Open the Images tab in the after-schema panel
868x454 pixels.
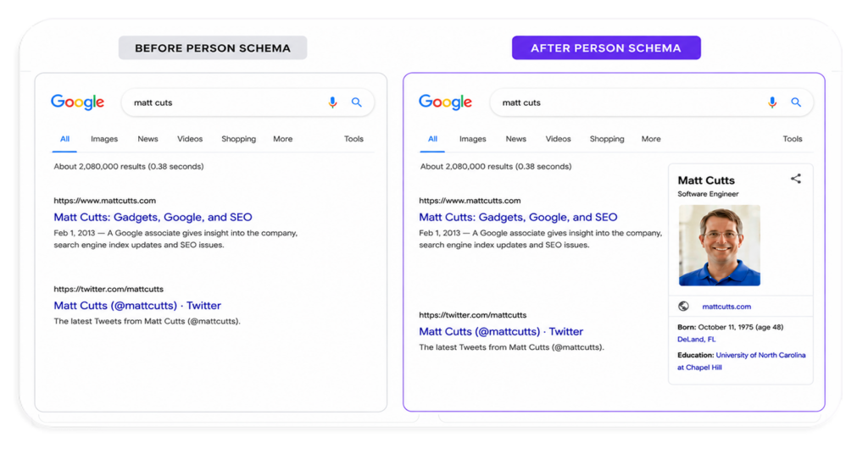click(x=473, y=139)
